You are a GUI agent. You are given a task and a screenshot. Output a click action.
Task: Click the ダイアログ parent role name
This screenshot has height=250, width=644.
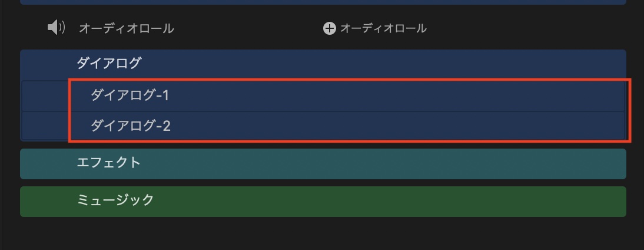[x=109, y=64]
